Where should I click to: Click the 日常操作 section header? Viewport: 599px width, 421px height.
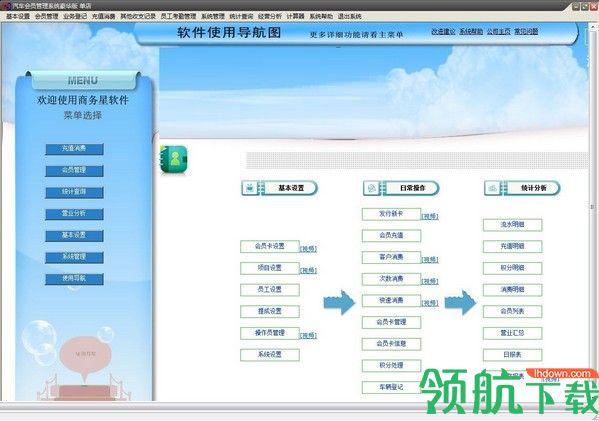401,188
